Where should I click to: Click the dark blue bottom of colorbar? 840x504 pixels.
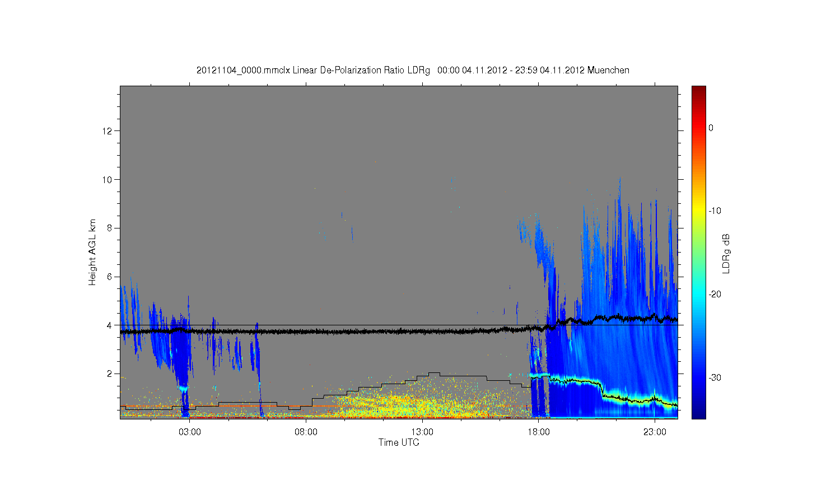pyautogui.click(x=699, y=413)
